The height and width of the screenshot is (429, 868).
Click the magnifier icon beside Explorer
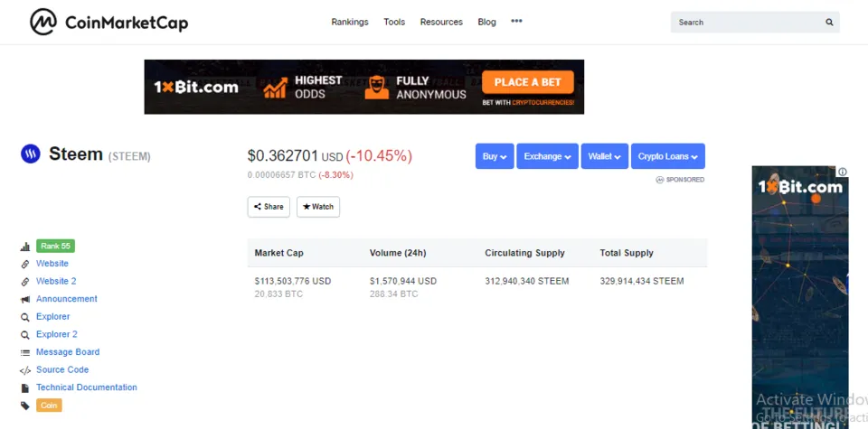coord(25,317)
